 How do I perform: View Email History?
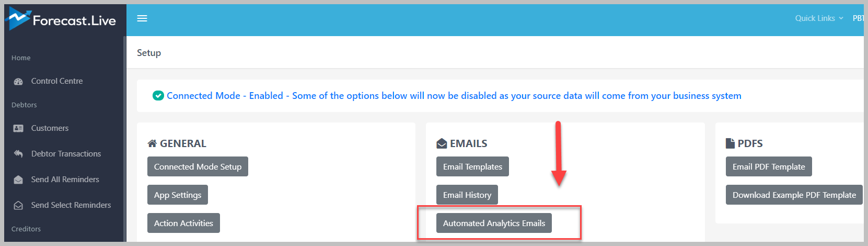[x=467, y=195]
